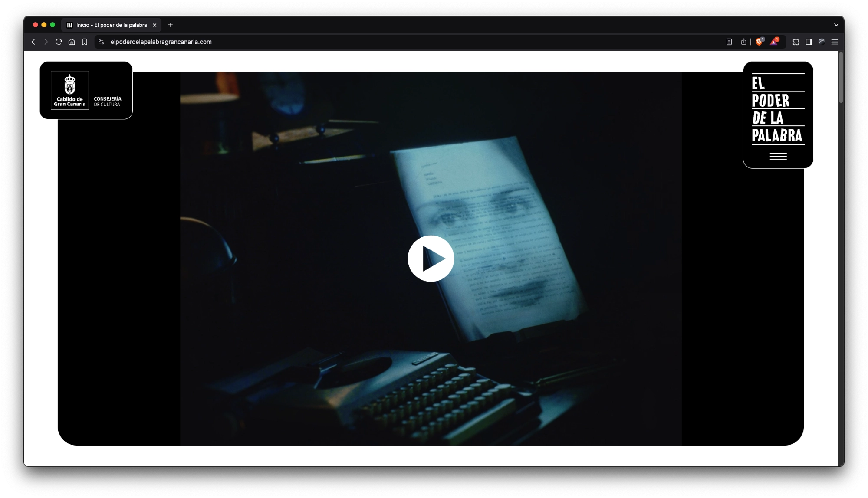Image resolution: width=868 pixels, height=498 pixels.
Task: Open a new browser tab
Action: pos(171,25)
